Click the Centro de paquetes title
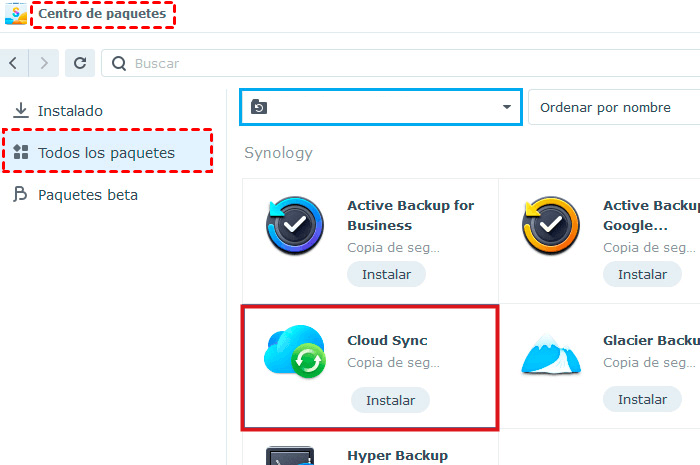 point(102,14)
